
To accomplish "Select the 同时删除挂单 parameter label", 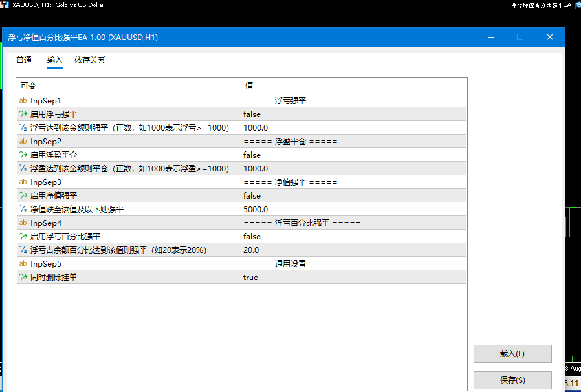I will tap(54, 277).
